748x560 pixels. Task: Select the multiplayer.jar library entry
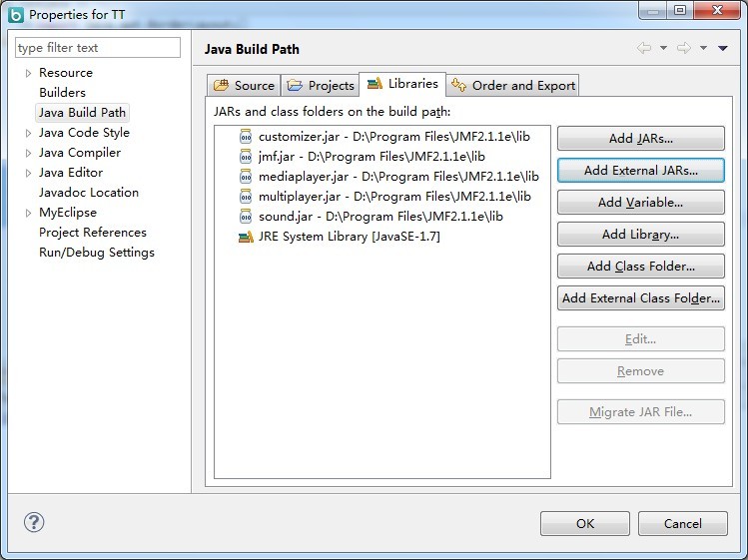click(x=385, y=197)
